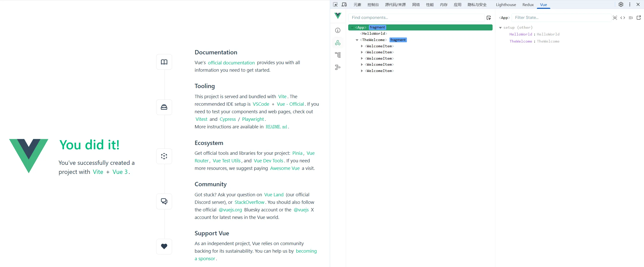Collapse the TheWelcome component node
The height and width of the screenshot is (267, 644).
[x=357, y=40]
